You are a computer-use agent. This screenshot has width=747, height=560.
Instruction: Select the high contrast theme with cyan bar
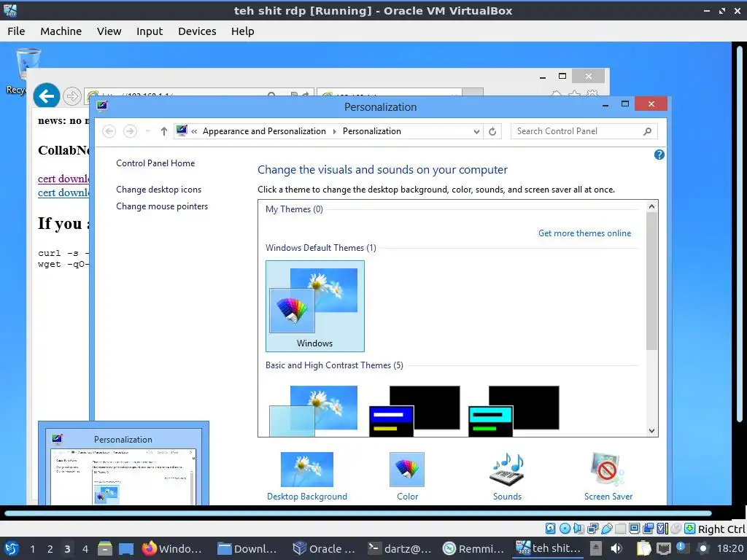[x=514, y=411]
